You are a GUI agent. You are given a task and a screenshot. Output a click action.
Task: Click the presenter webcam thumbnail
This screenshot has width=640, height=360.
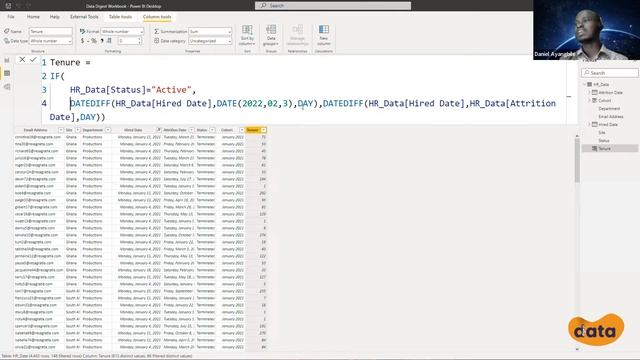click(x=587, y=30)
